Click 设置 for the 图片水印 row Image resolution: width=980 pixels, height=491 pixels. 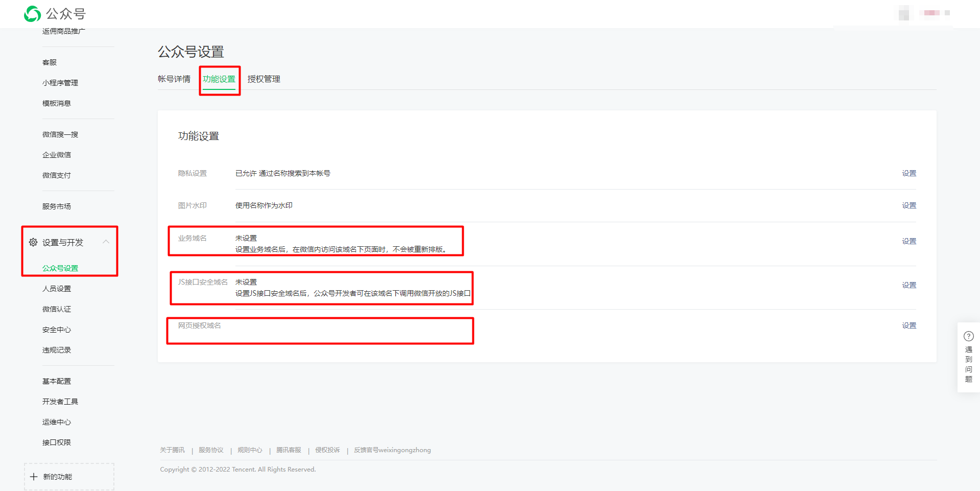point(909,205)
